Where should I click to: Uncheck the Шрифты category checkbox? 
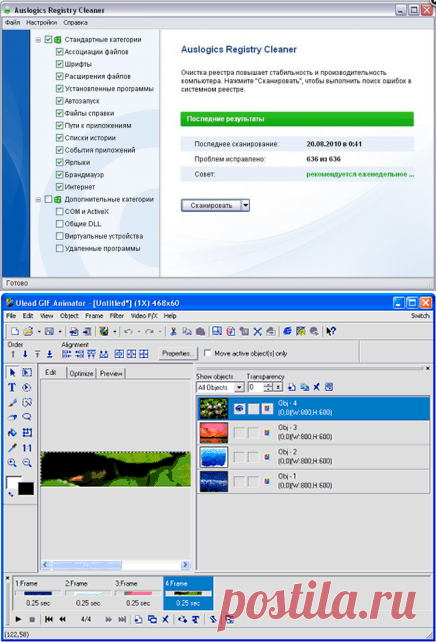coord(59,64)
